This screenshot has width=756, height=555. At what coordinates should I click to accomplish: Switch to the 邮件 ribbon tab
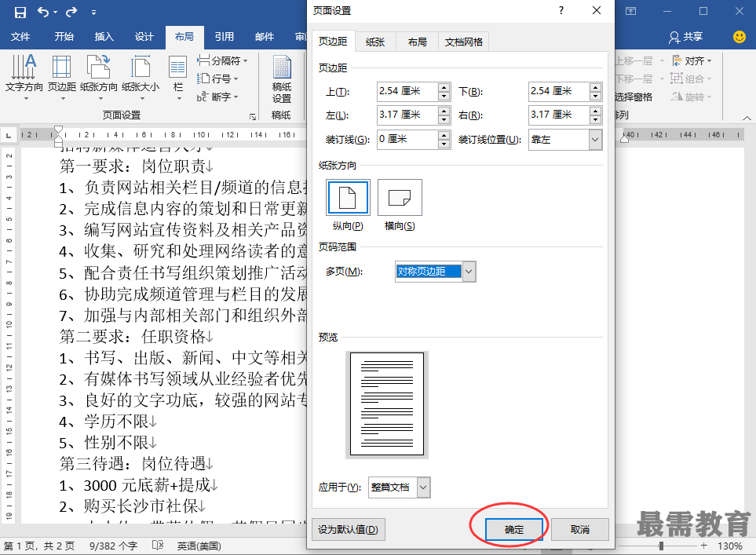265,37
